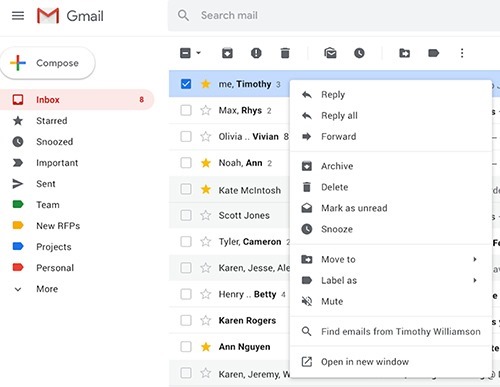500x387 pixels.
Task: Open the toolbar three-dot More menu
Action: (x=462, y=53)
